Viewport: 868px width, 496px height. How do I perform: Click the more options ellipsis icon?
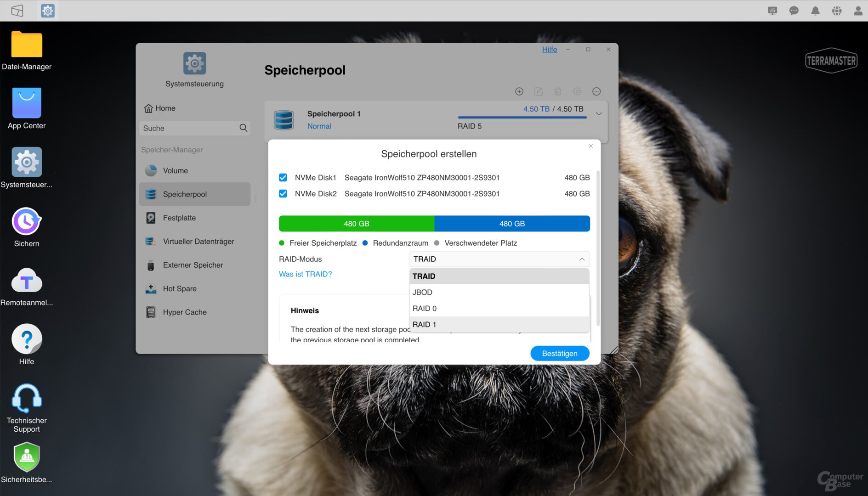coord(596,91)
